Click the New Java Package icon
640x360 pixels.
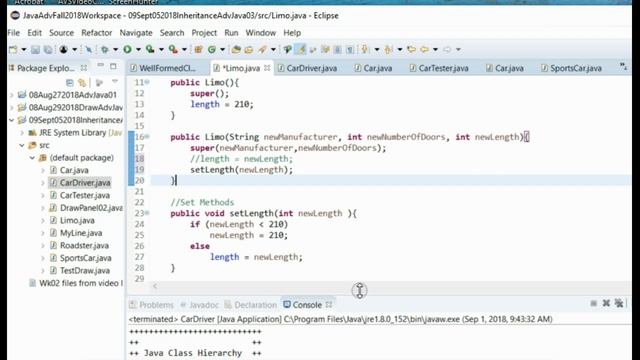coord(198,49)
